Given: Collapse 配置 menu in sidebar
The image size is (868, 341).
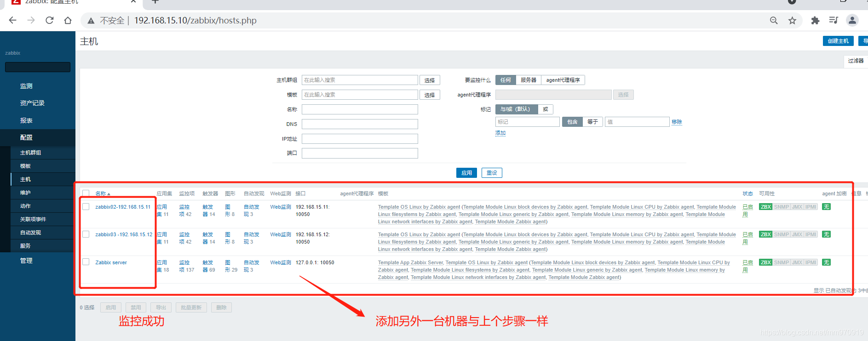Looking at the screenshot, I should 26,137.
